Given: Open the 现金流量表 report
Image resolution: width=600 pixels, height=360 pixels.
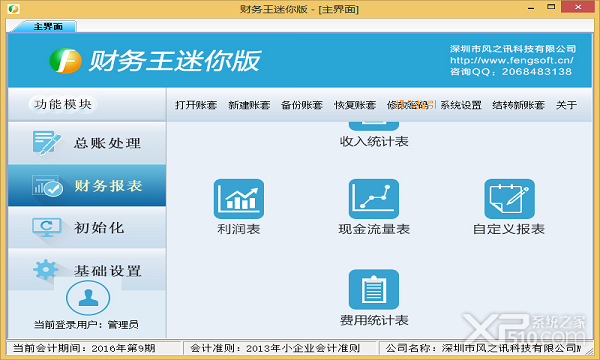Looking at the screenshot, I should [x=374, y=207].
